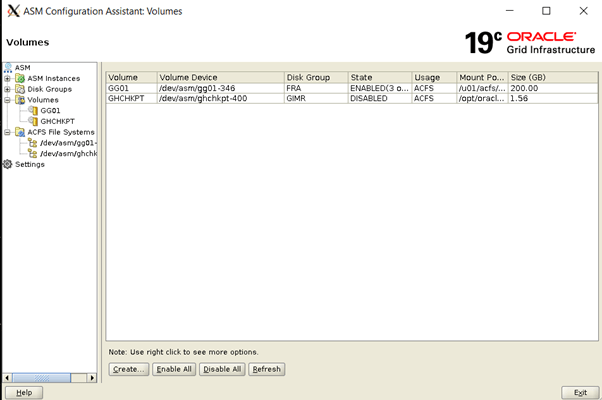Collapse the Volumes tree node
The width and height of the screenshot is (602, 400).
8,100
